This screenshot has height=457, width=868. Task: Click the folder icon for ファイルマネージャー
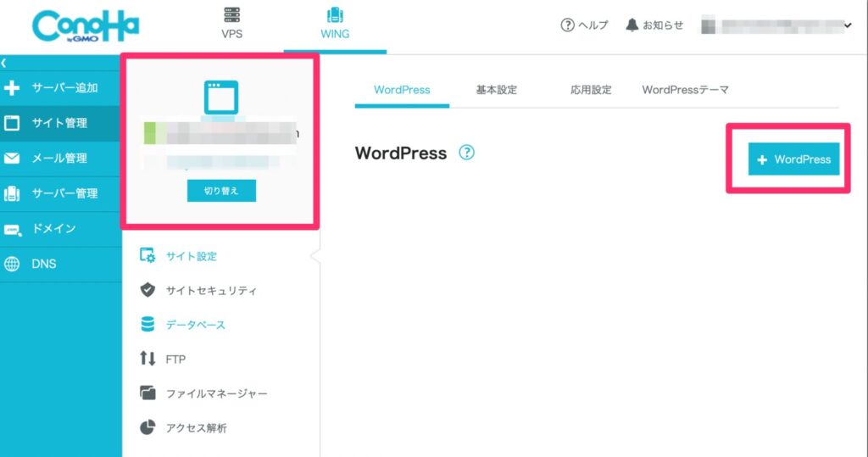pyautogui.click(x=147, y=393)
